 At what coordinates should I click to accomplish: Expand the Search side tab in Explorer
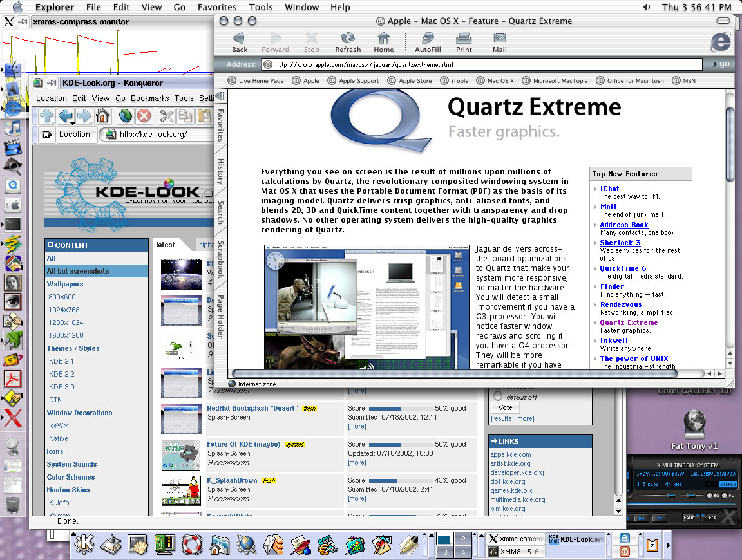point(220,212)
